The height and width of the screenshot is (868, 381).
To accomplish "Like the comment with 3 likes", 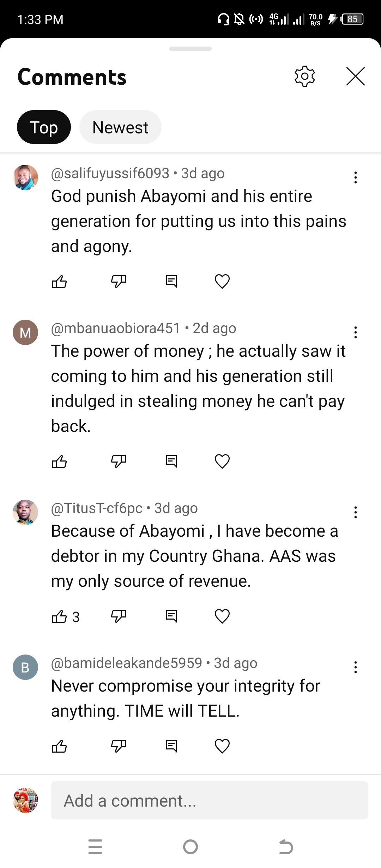I will 59,616.
